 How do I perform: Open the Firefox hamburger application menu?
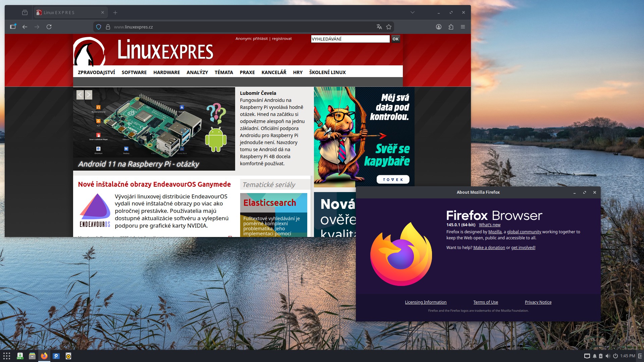463,27
